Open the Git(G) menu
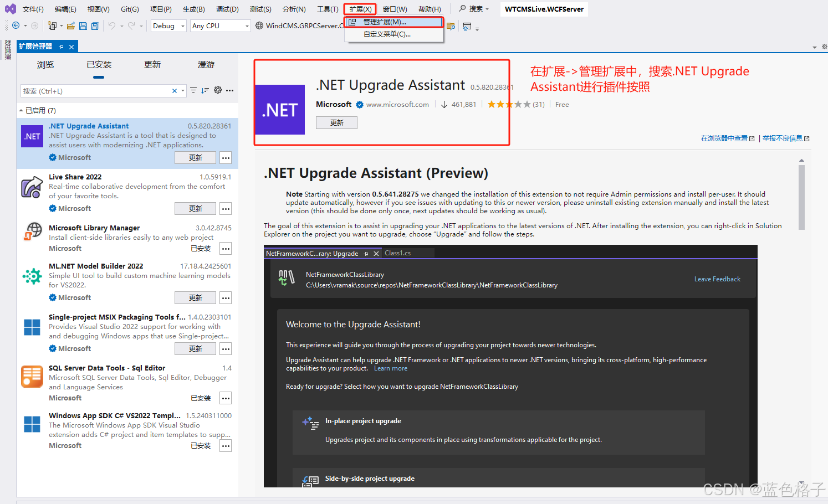 130,9
